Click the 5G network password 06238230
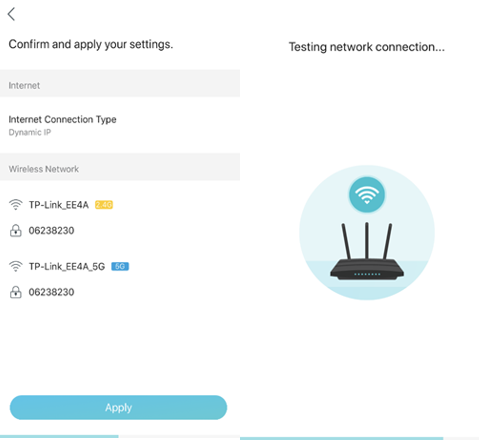 (x=51, y=292)
